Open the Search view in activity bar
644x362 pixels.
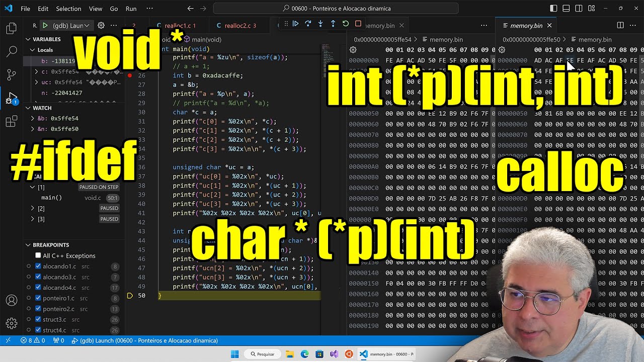[x=11, y=51]
